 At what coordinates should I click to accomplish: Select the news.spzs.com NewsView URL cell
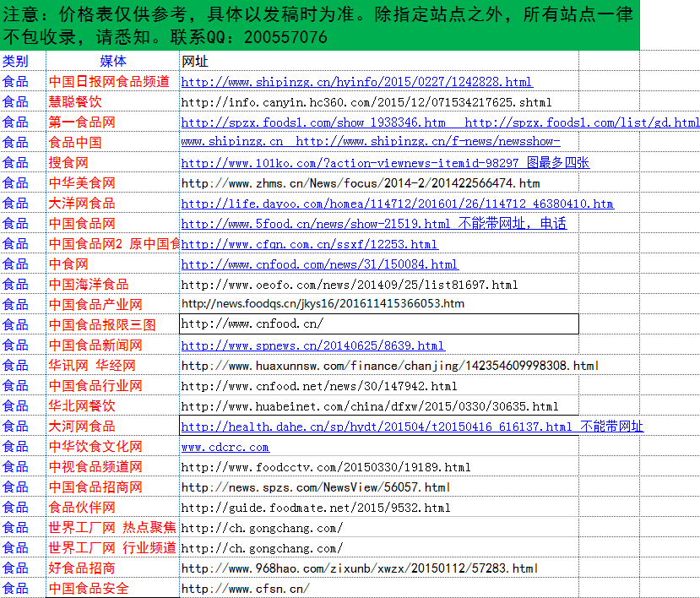click(379, 487)
